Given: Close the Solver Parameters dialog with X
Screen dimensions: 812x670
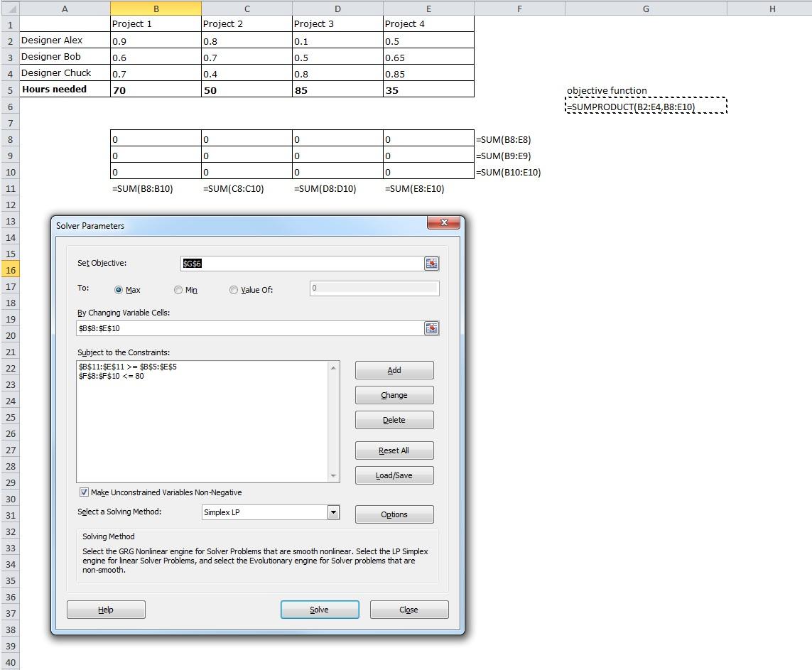Looking at the screenshot, I should point(444,222).
